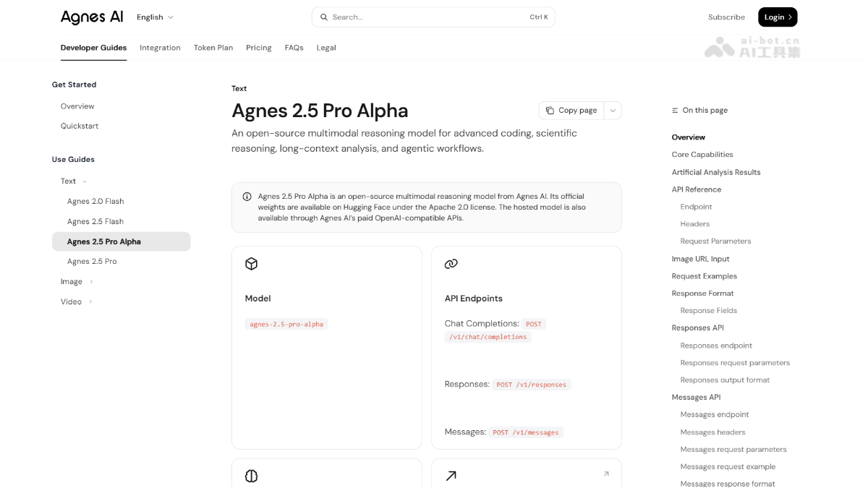The height and width of the screenshot is (488, 868).
Task: Open Overview in the left sidebar
Action: coord(77,106)
